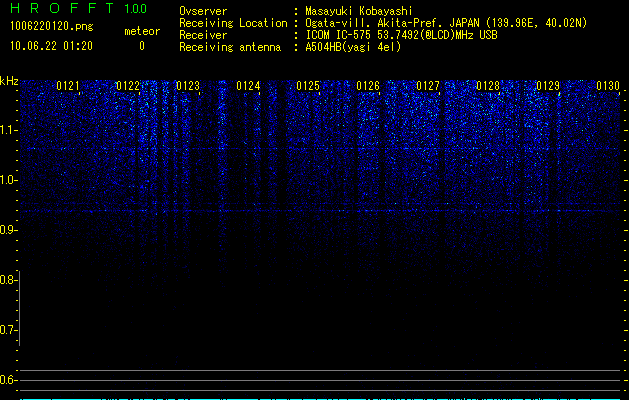629x400 pixels.
Task: Click the Ovserver field label
Action: 203,11
